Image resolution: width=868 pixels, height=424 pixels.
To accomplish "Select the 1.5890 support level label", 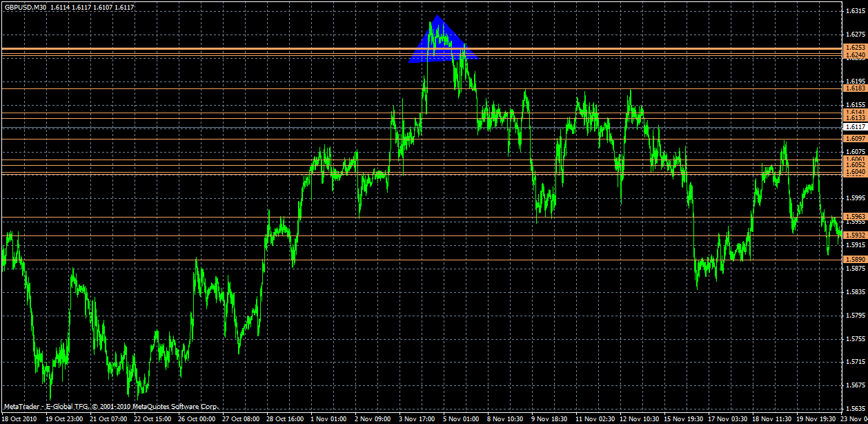I will click(854, 258).
